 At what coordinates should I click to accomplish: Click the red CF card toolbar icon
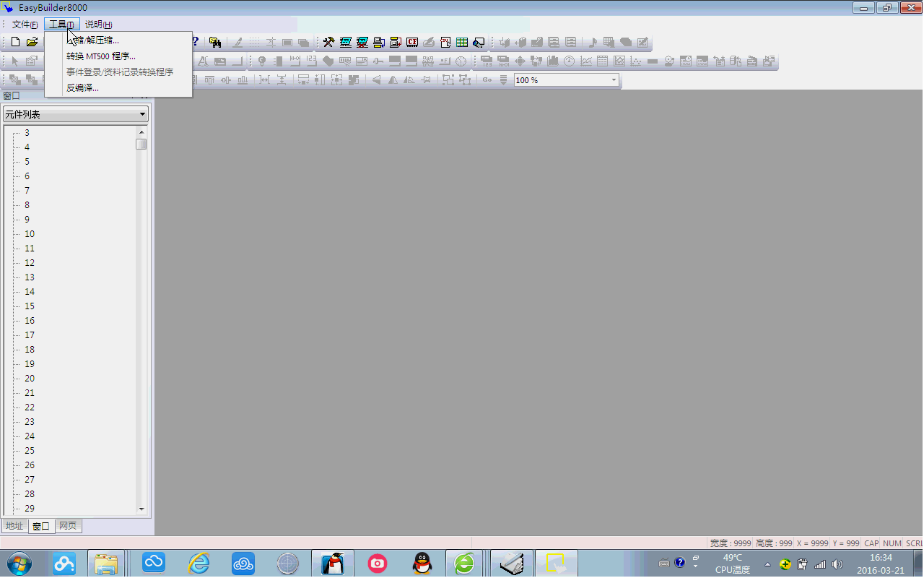point(412,42)
